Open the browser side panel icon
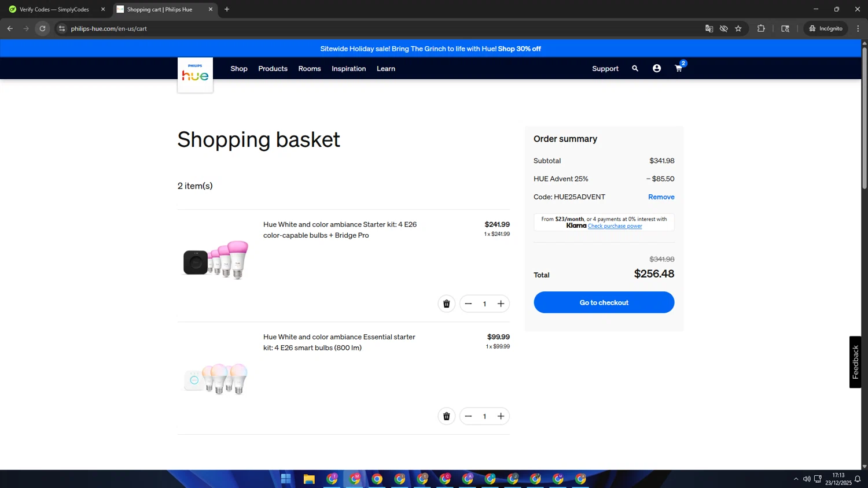This screenshot has height=488, width=868. pos(785,28)
